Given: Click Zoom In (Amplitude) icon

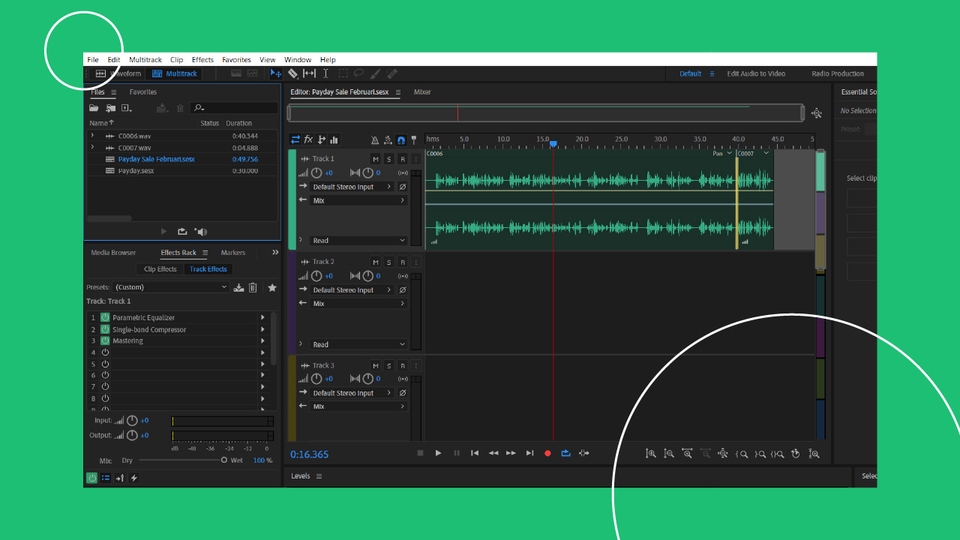Looking at the screenshot, I should (x=651, y=454).
